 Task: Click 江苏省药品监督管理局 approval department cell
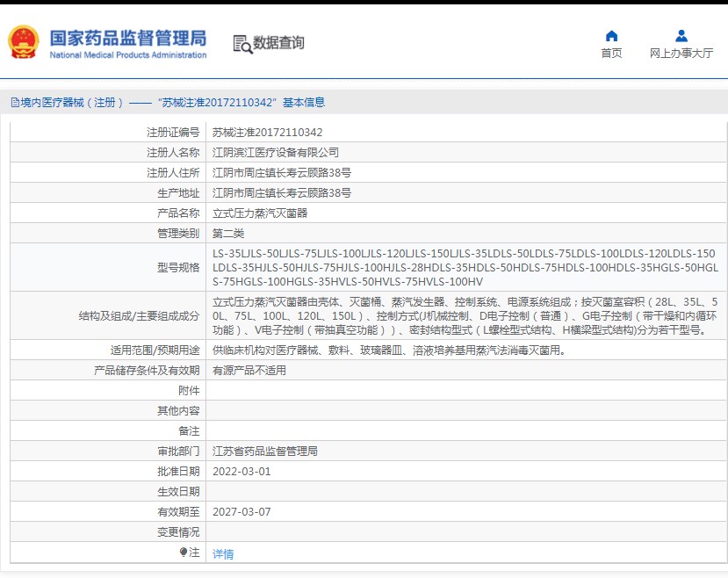point(466,451)
